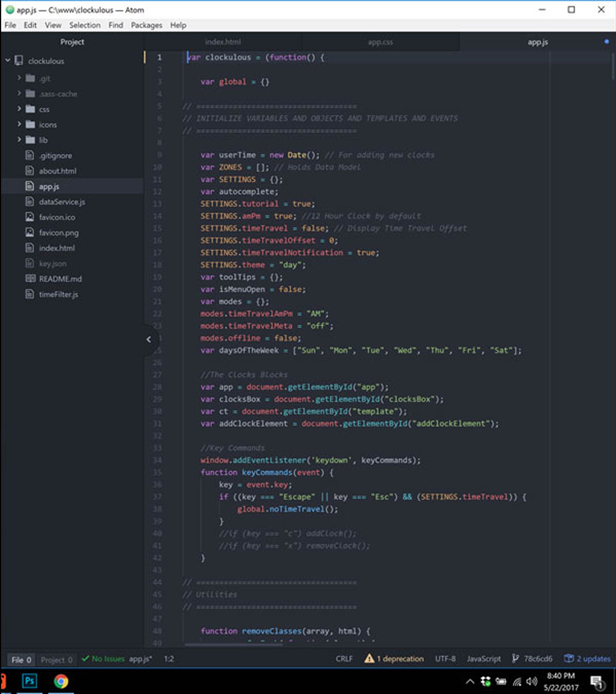Open dataService.js from the project tree
This screenshot has height=694, width=616.
coord(62,202)
